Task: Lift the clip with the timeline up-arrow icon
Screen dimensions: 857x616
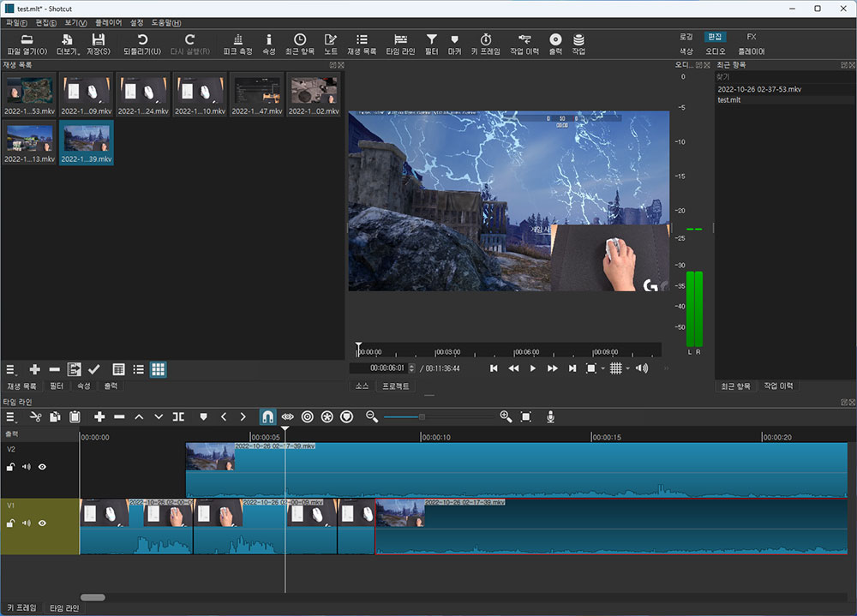Action: (139, 417)
